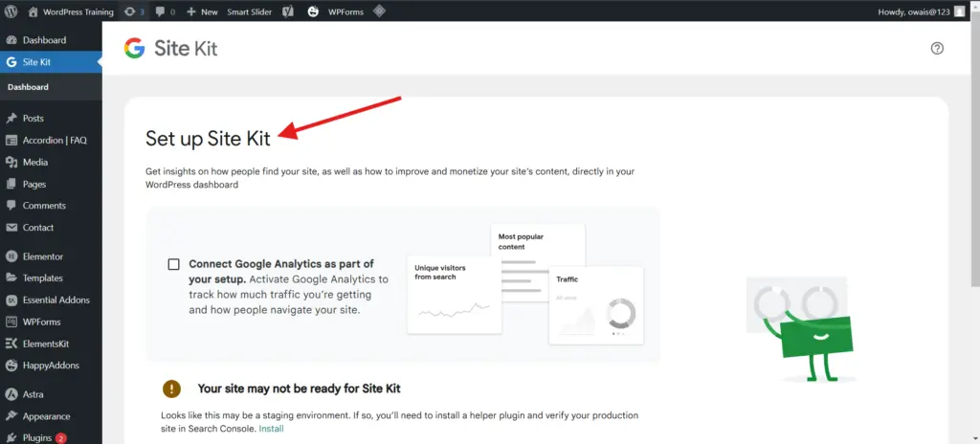Viewport: 980px width, 444px height.
Task: Open the updates icon showing 3
Action: pos(129,11)
